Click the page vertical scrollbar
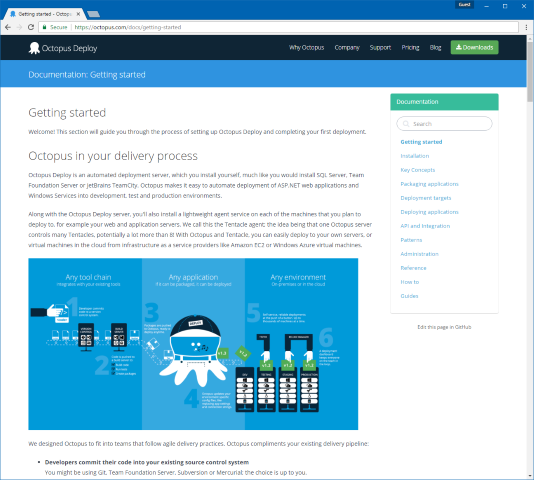This screenshot has width=534, height=480. point(530,257)
